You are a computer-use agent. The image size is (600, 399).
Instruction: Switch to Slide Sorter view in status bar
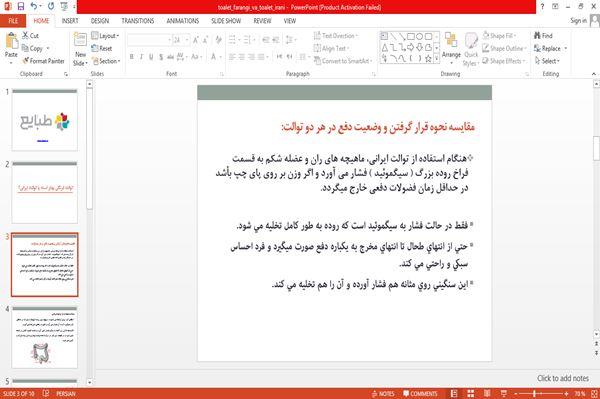[471, 393]
